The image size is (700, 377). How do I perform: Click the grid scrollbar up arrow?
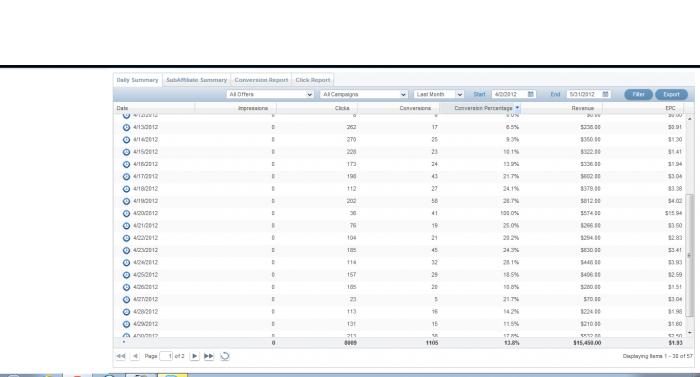[690, 119]
